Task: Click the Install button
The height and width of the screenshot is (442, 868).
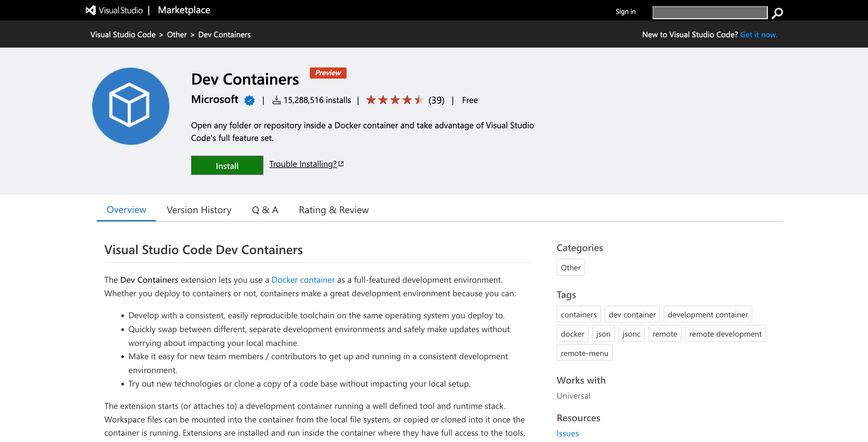Action: coord(227,165)
